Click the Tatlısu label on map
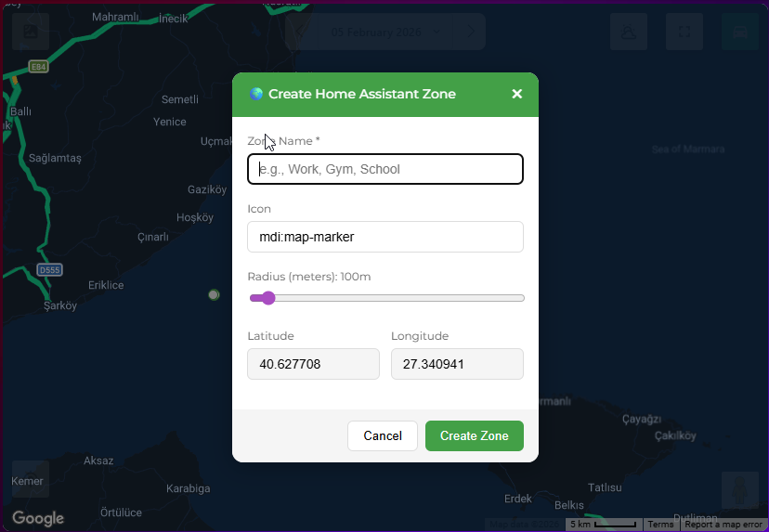This screenshot has height=532, width=769. click(605, 487)
